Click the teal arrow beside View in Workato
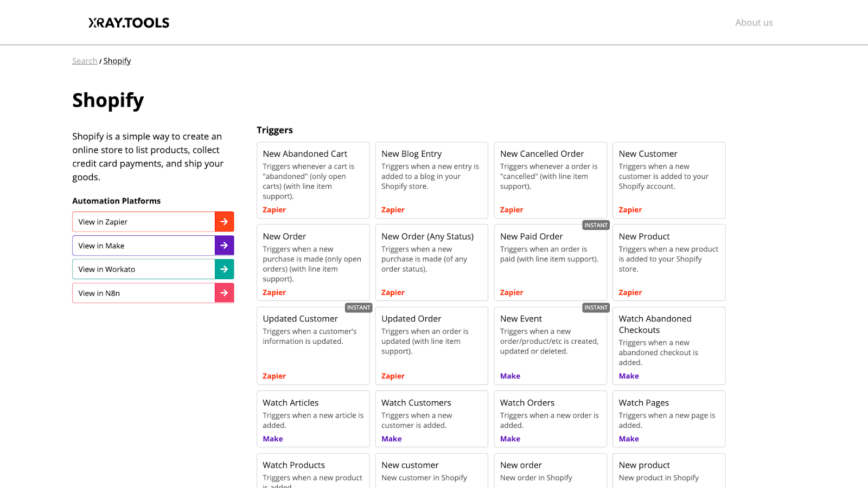Viewport: 868px width, 488px height. 224,269
